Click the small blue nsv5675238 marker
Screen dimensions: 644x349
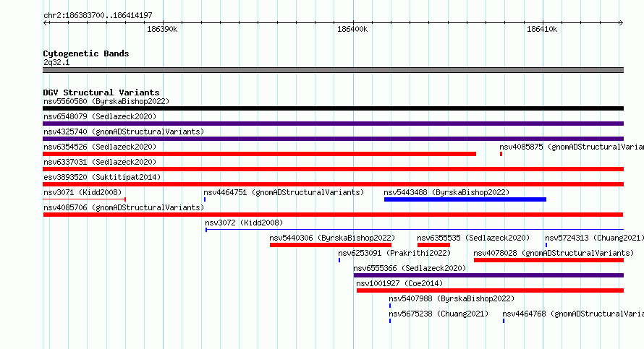(390, 321)
